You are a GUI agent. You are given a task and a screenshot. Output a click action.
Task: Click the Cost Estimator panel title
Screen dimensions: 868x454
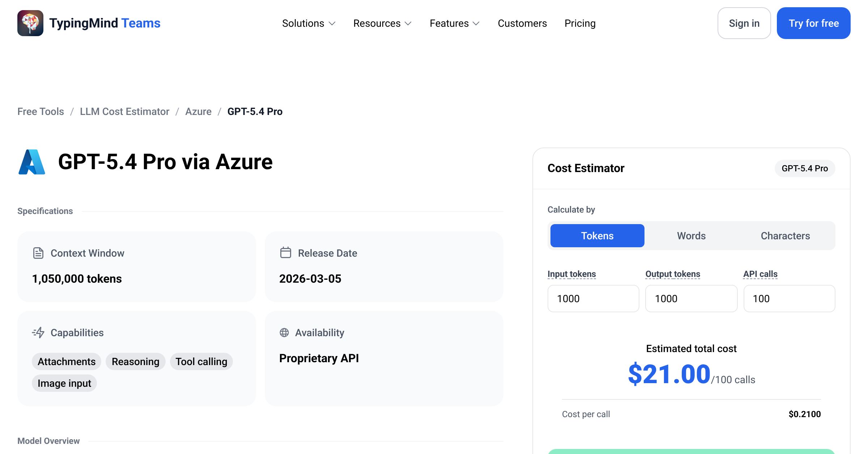click(586, 168)
